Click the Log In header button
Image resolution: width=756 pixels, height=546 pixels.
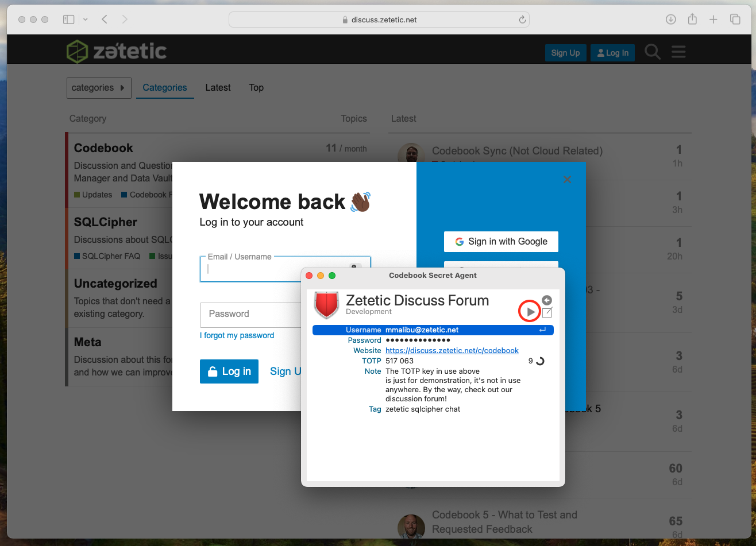click(612, 53)
